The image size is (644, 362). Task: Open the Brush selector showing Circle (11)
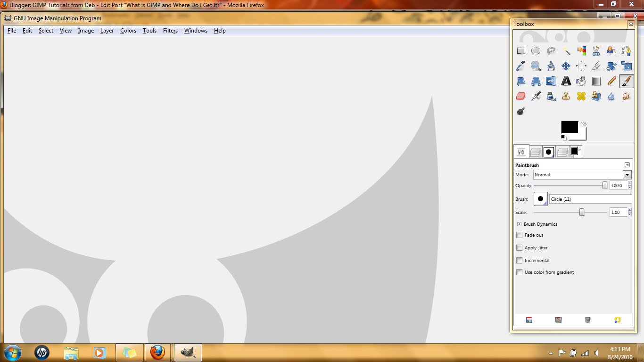pos(540,198)
